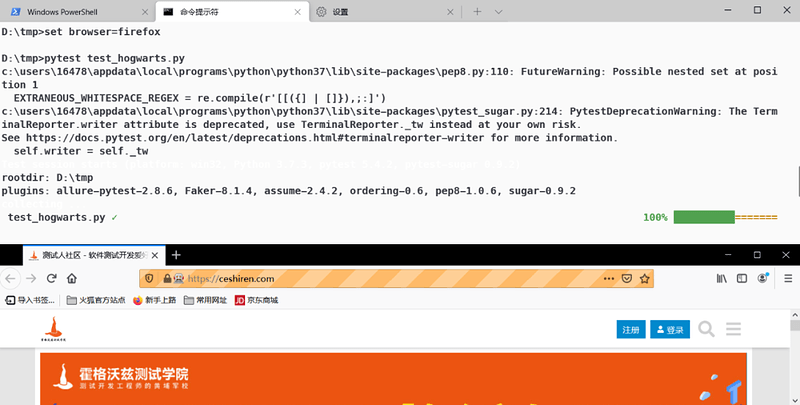
Task: Click the 'EXTRANEOUS_WHITESPACE_REGEX' code line
Action: point(199,98)
